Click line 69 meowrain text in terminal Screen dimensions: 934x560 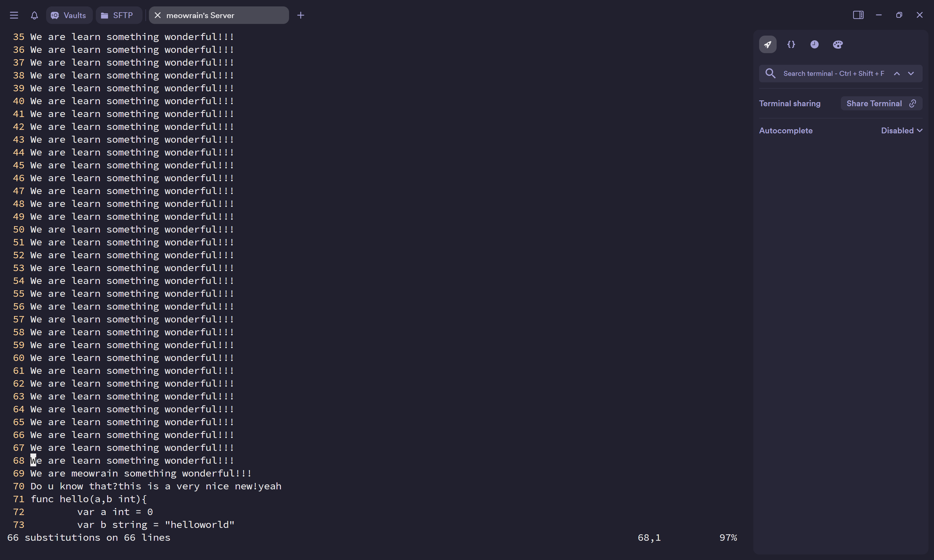click(x=94, y=473)
